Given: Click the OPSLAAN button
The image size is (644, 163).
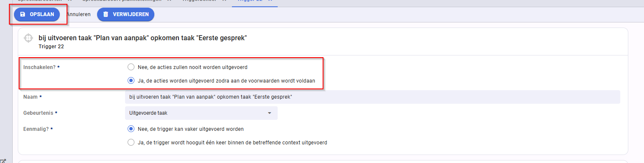Looking at the screenshot, I should (x=37, y=14).
